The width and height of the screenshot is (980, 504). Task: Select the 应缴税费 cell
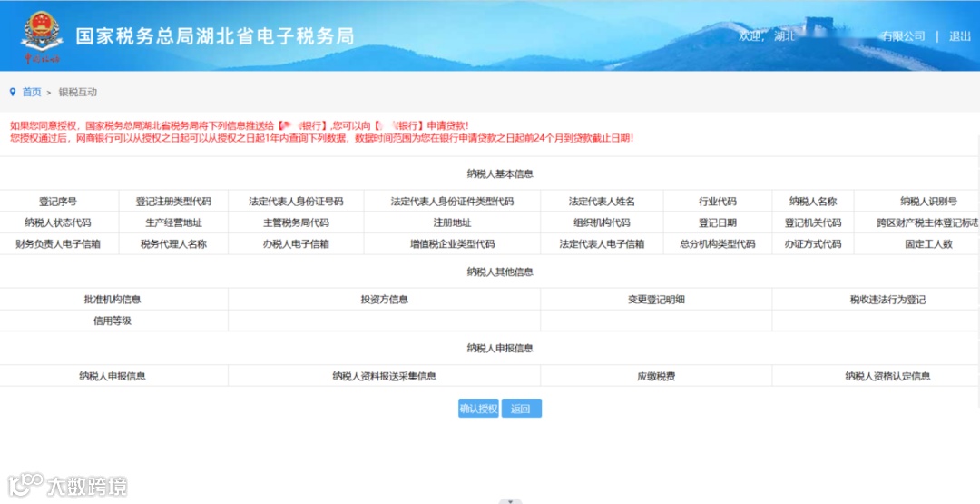click(x=656, y=376)
